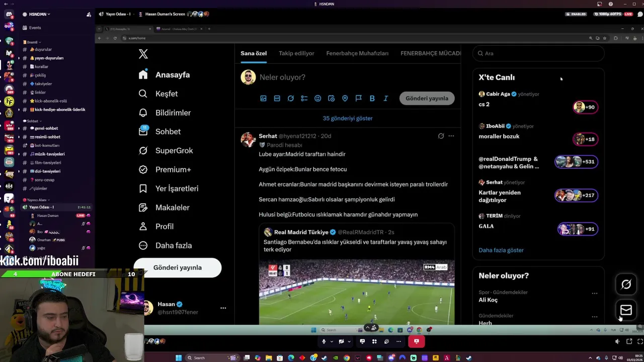The image size is (644, 362).
Task: Open floating messages envelope button
Action: click(626, 310)
